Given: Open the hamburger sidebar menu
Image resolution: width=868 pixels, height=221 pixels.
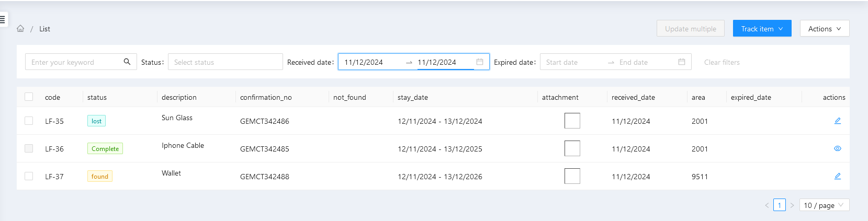Looking at the screenshot, I should 3,20.
